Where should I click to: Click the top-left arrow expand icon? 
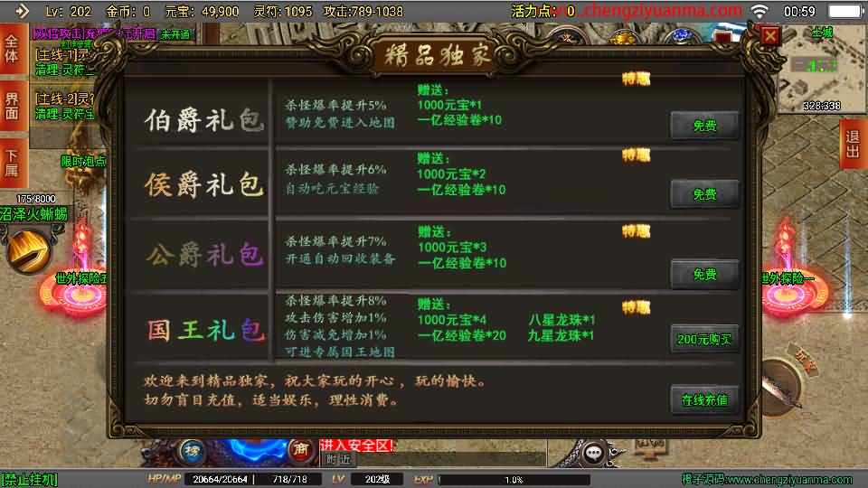coord(21,11)
